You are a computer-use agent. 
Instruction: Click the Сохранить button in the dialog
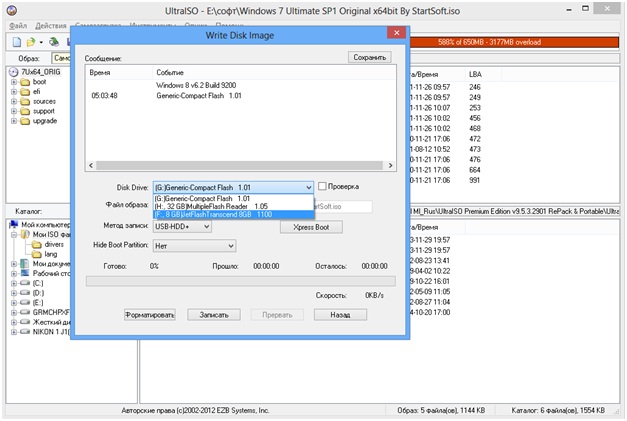point(369,58)
